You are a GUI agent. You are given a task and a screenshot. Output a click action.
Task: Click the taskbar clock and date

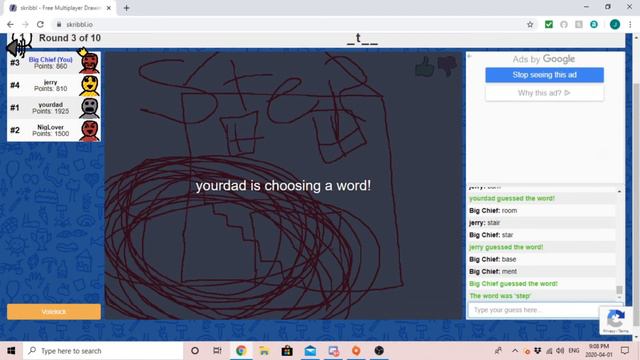[599, 351]
